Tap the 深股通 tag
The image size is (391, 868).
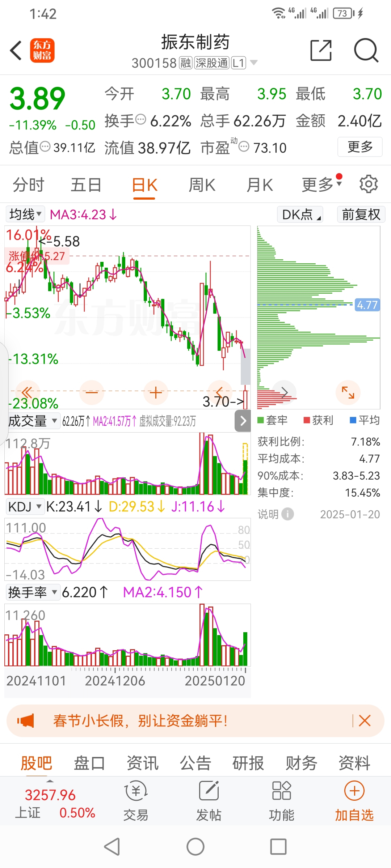(x=212, y=63)
